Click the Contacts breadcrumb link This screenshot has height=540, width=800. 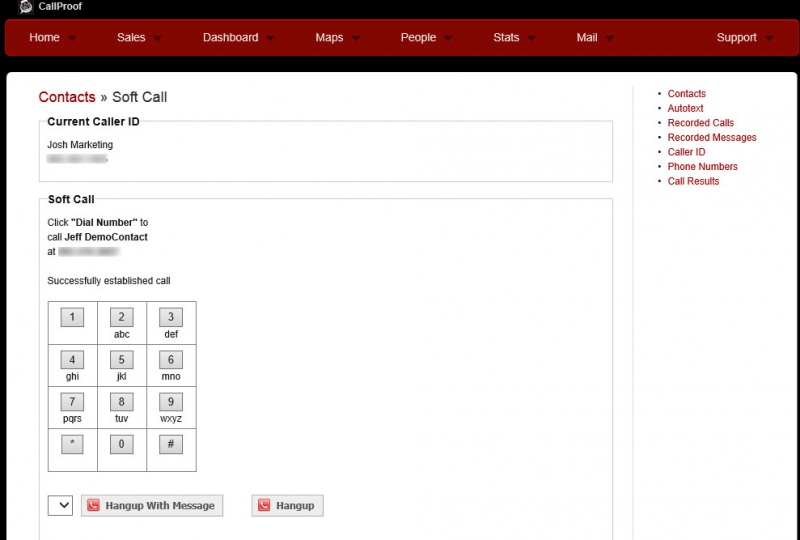[x=66, y=97]
